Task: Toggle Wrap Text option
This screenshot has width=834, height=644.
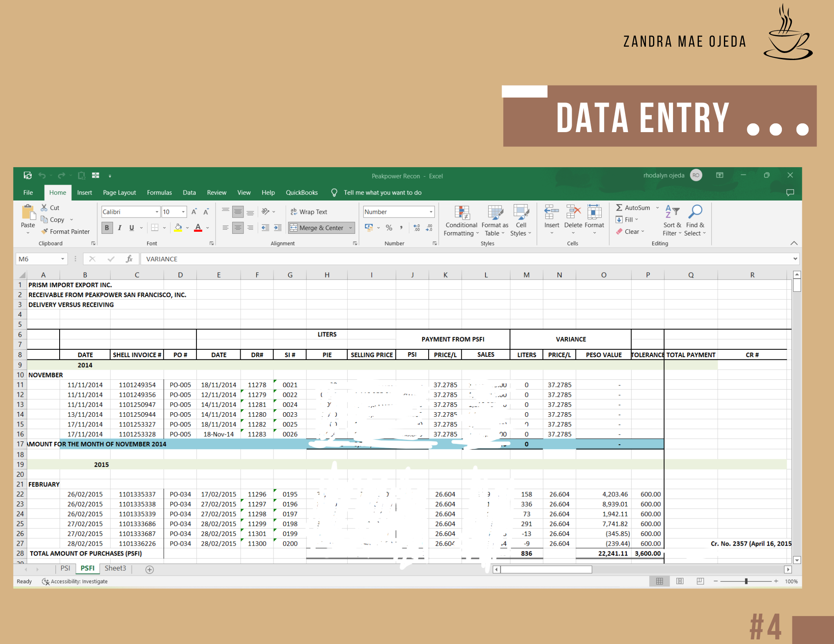Action: [x=309, y=212]
